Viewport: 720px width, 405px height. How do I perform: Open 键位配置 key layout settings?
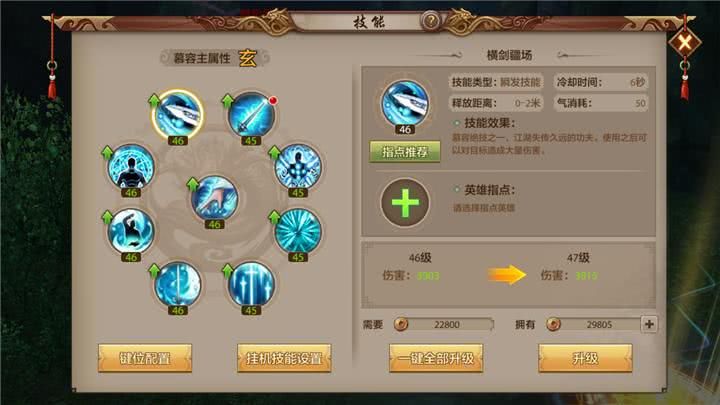click(145, 358)
